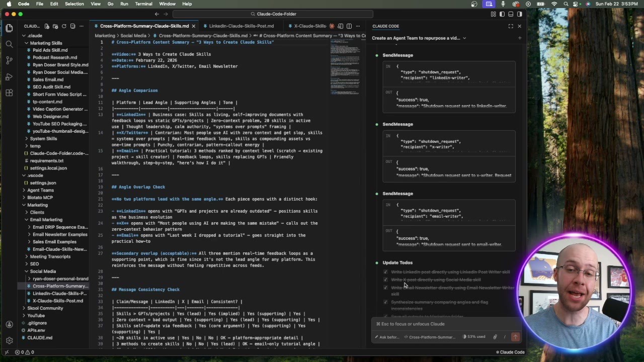Switch to the LinkedIn-Claude-Skills-Post.md tab

pos(241,26)
